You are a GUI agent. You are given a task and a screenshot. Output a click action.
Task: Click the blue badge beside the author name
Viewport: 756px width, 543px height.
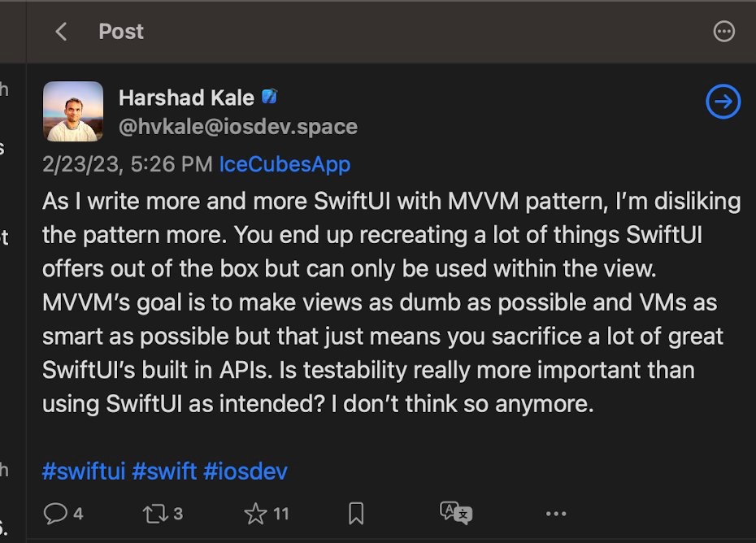(x=269, y=98)
